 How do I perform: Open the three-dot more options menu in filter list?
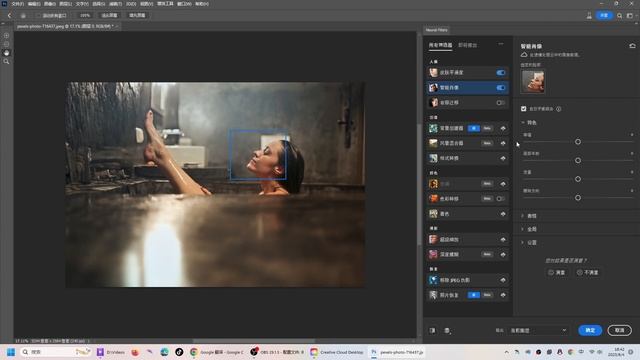(x=501, y=44)
